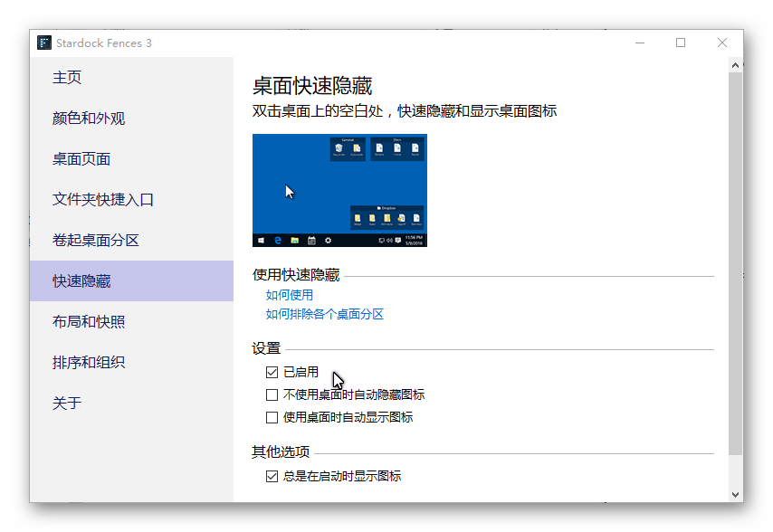Click the 其他选项 section label
773x532 pixels.
(281, 451)
